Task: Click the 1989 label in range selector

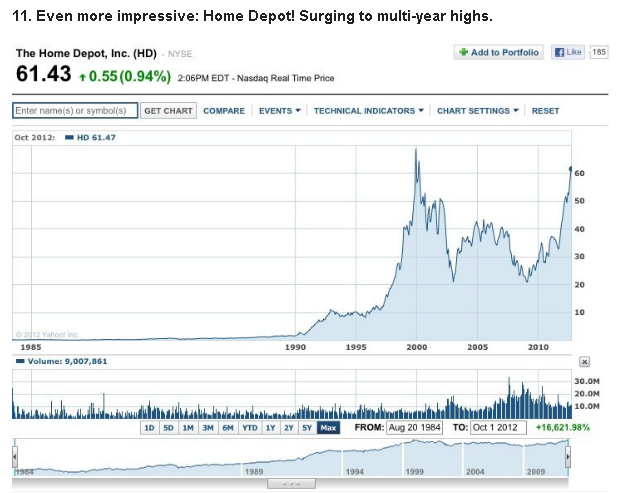Action: tap(254, 472)
